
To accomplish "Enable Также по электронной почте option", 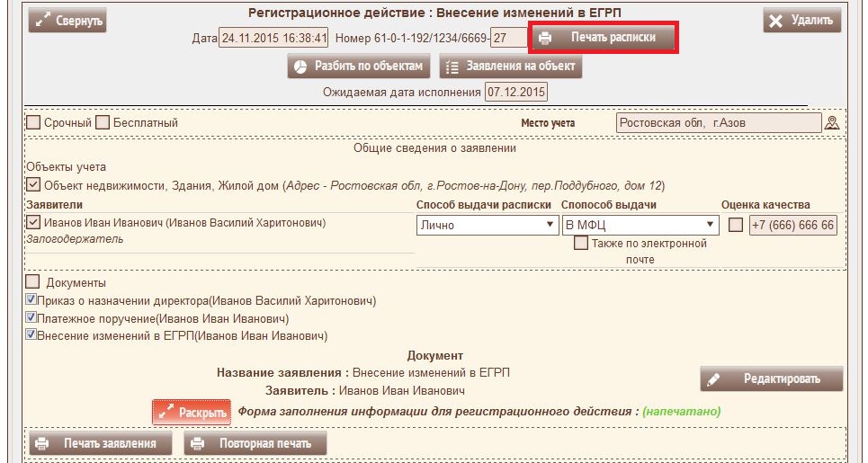I will click(x=581, y=244).
